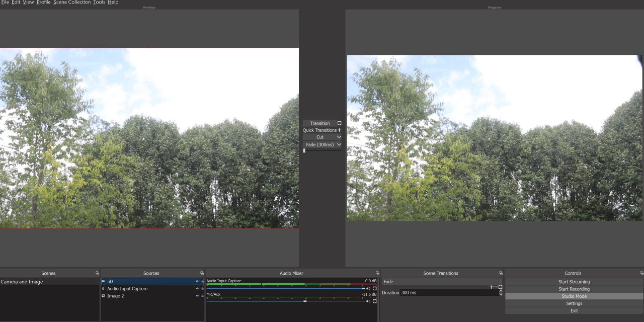Start Recording from Controls panel
The height and width of the screenshot is (322, 644).
click(574, 289)
